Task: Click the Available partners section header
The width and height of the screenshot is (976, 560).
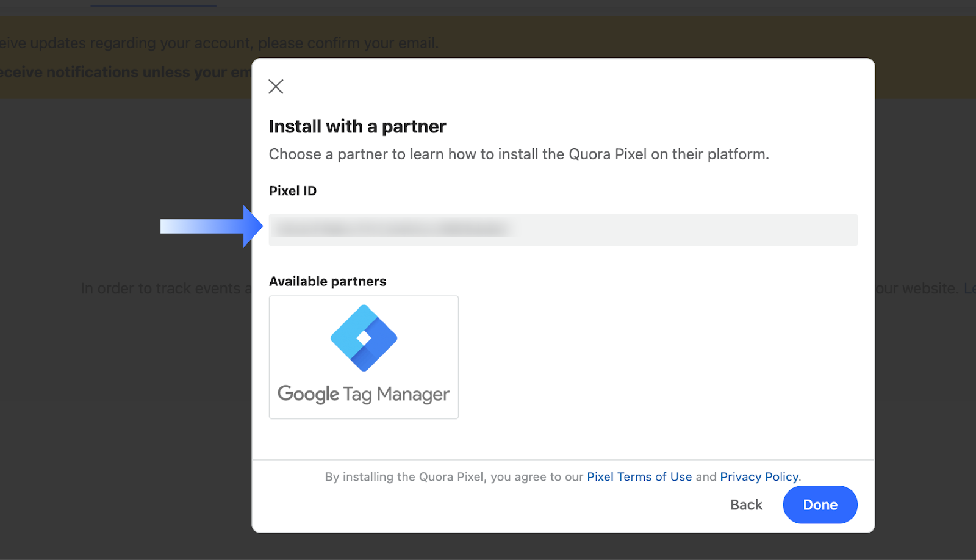Action: (328, 281)
